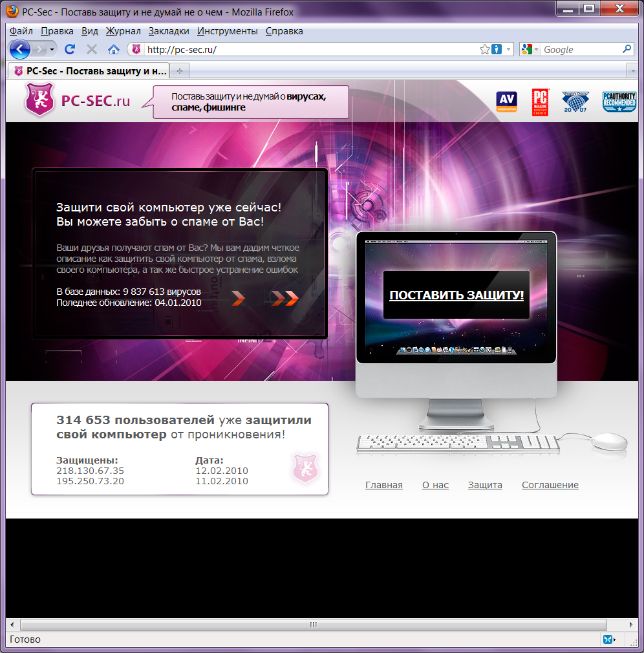Image resolution: width=644 pixels, height=653 pixels.
Task: Click the status bar add-on icon
Action: [608, 639]
